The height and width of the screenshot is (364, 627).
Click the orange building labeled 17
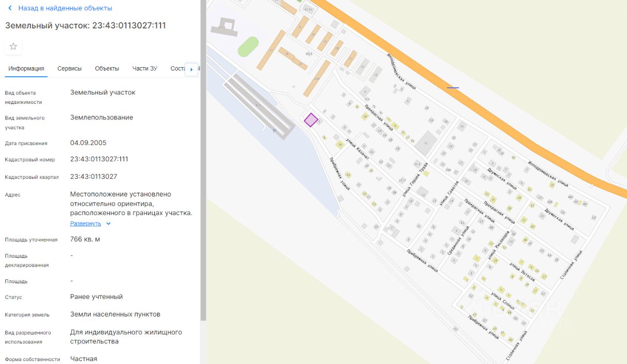(x=271, y=49)
